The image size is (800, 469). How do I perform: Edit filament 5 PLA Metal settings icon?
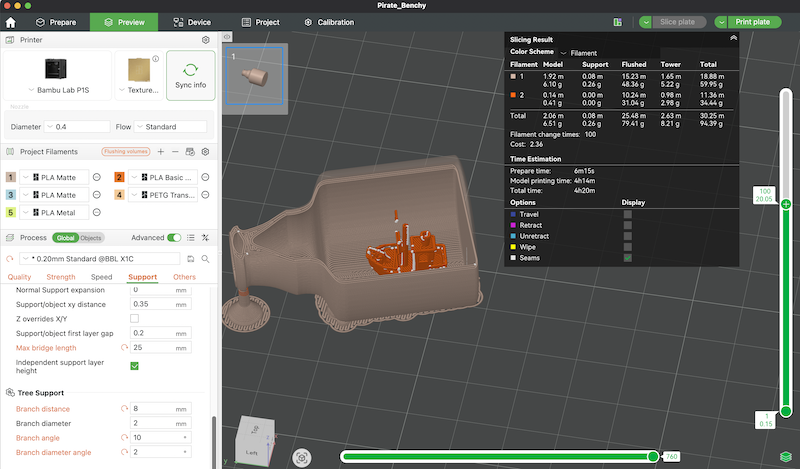[96, 212]
